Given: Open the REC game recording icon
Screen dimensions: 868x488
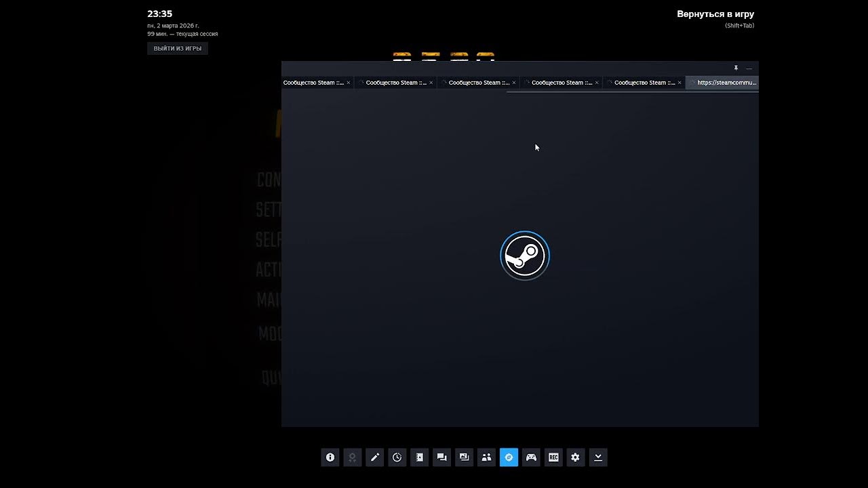Looking at the screenshot, I should [x=553, y=457].
